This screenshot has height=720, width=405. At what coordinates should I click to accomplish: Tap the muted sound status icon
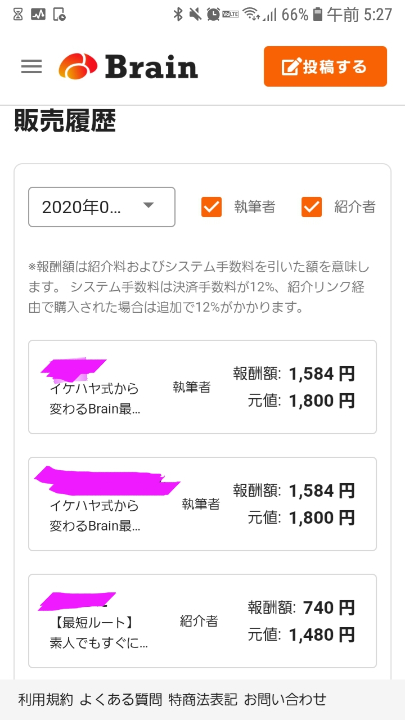[x=195, y=14]
